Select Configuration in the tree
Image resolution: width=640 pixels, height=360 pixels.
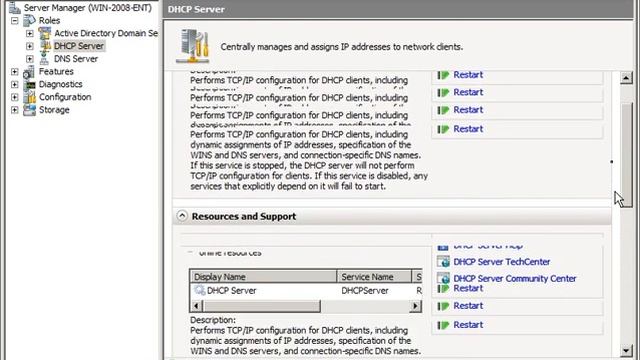(65, 97)
